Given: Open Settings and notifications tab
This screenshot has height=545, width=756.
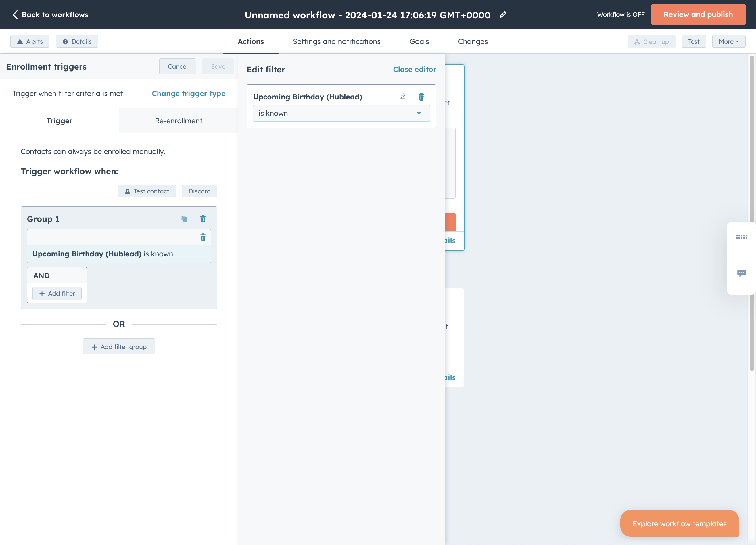Looking at the screenshot, I should [x=337, y=41].
